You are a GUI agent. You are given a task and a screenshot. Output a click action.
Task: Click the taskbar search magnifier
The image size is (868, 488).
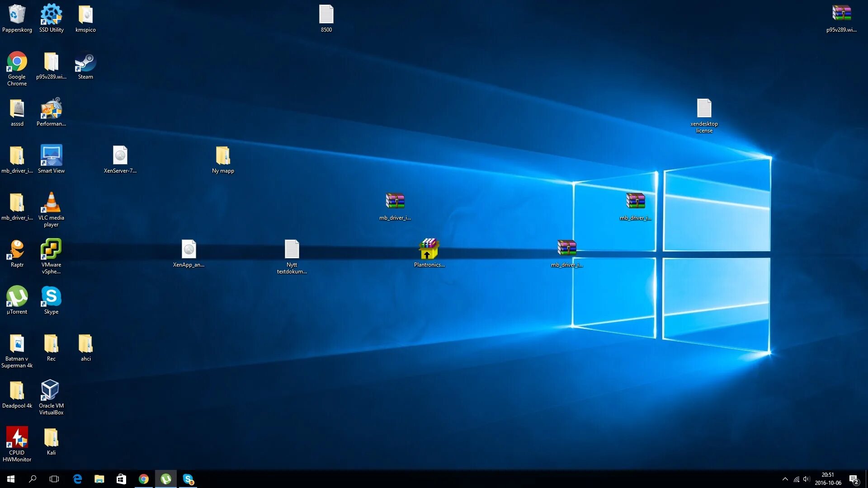pyautogui.click(x=33, y=479)
